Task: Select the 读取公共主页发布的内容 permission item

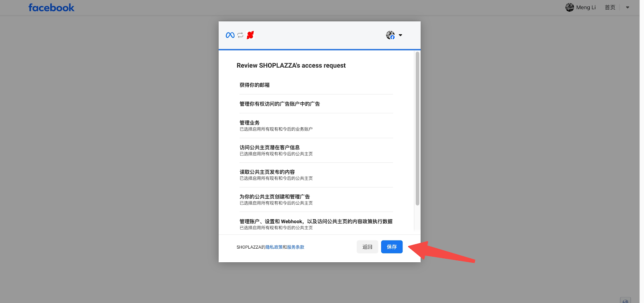Action: tap(267, 172)
